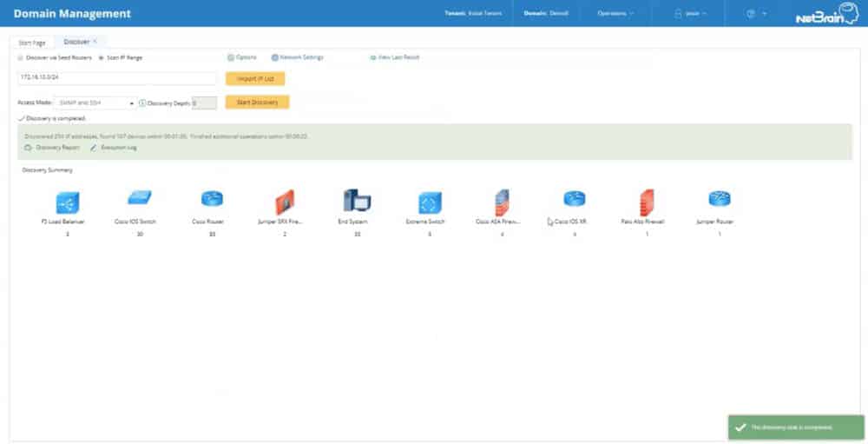Viewport: 868px width, 444px height.
Task: Open the Juniper SRX Firewall icon
Action: 285,202
